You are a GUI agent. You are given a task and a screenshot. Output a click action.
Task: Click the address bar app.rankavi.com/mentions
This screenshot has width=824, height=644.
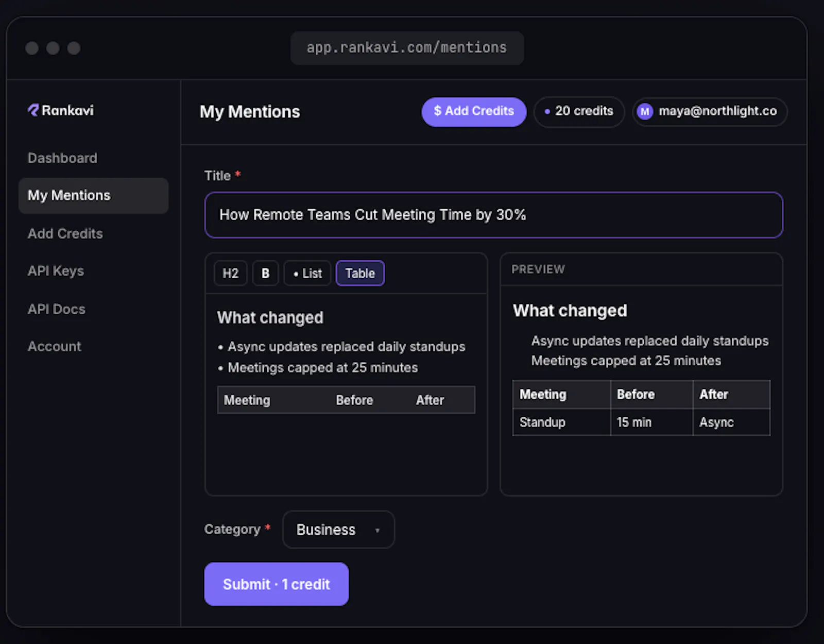(x=407, y=48)
